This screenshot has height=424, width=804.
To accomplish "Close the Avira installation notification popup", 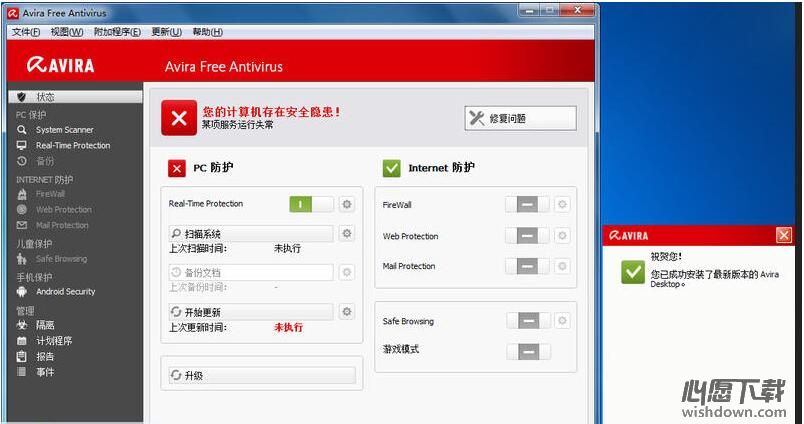I will click(x=783, y=235).
